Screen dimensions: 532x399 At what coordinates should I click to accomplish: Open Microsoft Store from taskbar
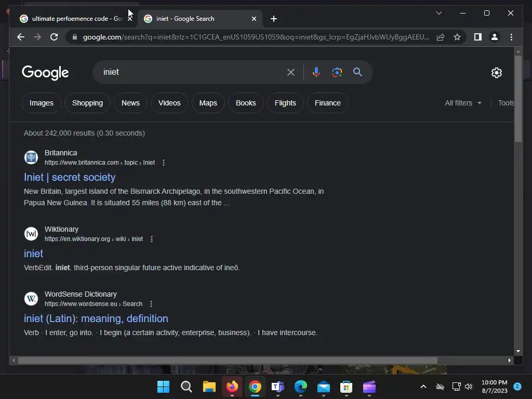click(x=346, y=387)
